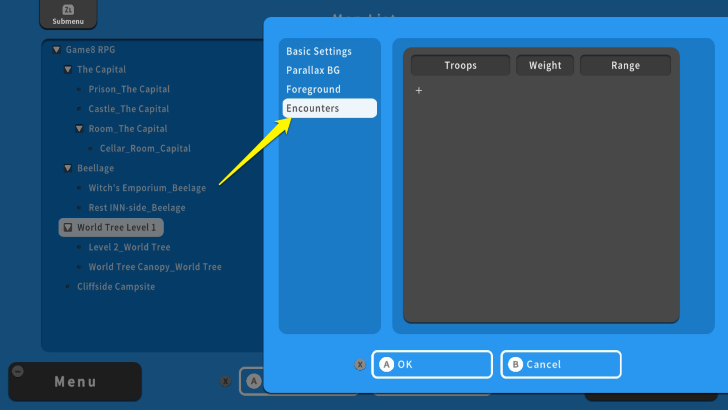The image size is (728, 410).
Task: Confirm with the OK button
Action: (x=432, y=365)
